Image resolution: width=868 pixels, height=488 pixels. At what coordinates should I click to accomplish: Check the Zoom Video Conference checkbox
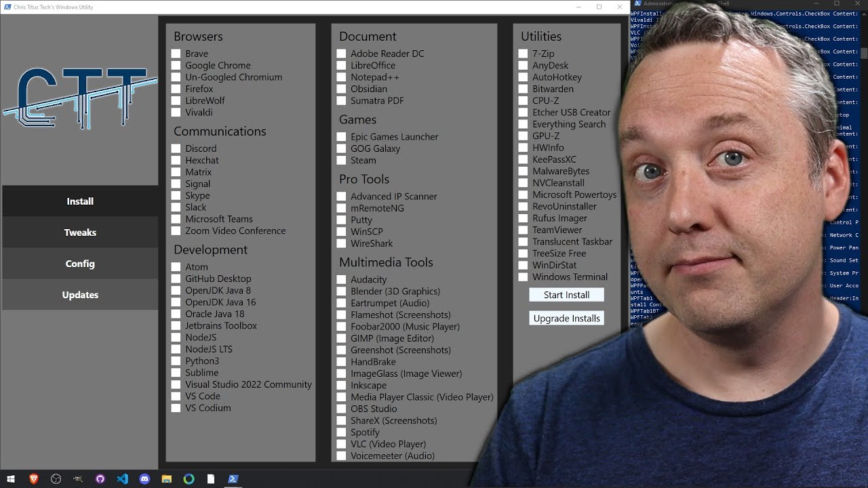(176, 231)
